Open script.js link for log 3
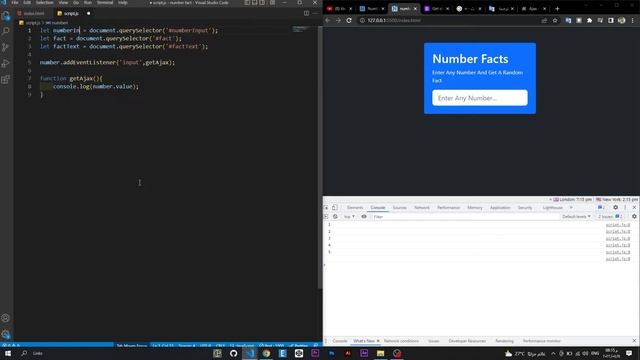640x360 pixels. click(x=618, y=238)
